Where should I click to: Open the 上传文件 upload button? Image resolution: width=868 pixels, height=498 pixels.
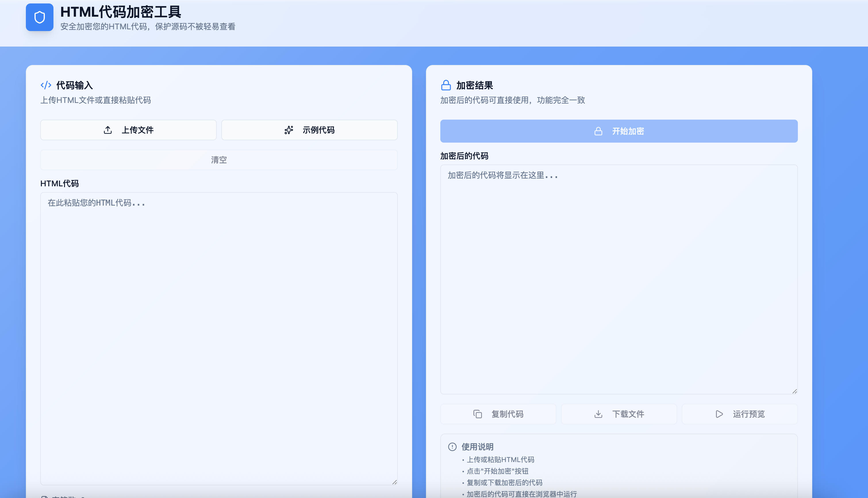tap(128, 130)
